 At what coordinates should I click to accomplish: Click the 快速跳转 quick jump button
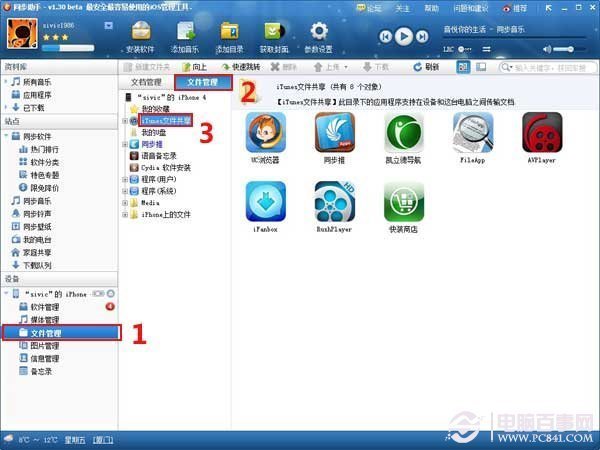[x=241, y=67]
